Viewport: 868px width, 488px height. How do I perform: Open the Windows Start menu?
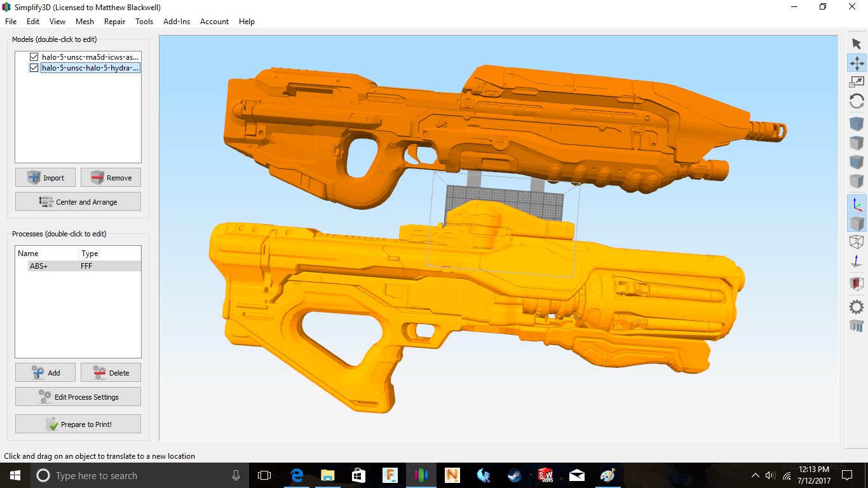[x=15, y=475]
